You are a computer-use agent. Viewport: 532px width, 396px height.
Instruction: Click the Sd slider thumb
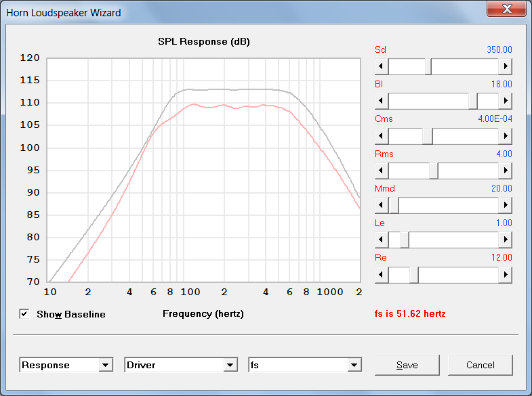coord(428,66)
